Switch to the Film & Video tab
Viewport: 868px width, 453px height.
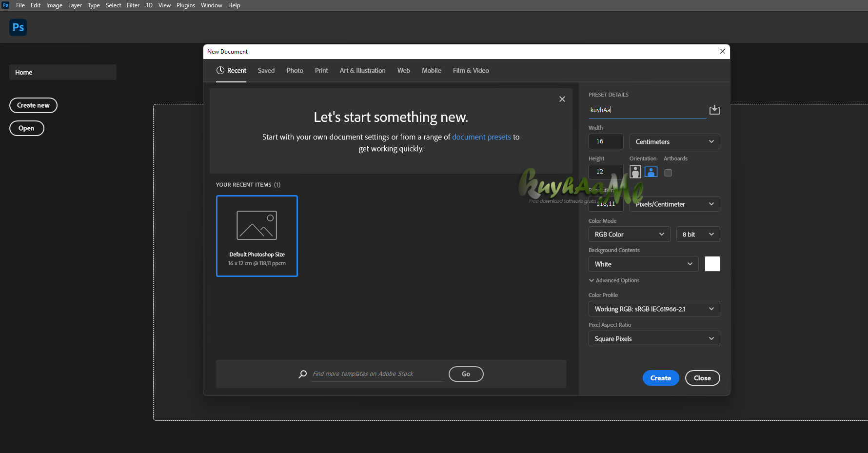471,70
